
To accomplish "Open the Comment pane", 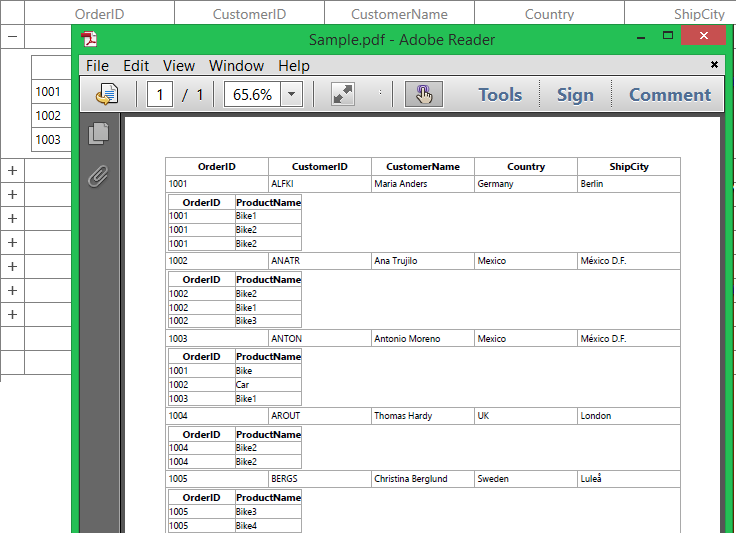I will [x=670, y=95].
